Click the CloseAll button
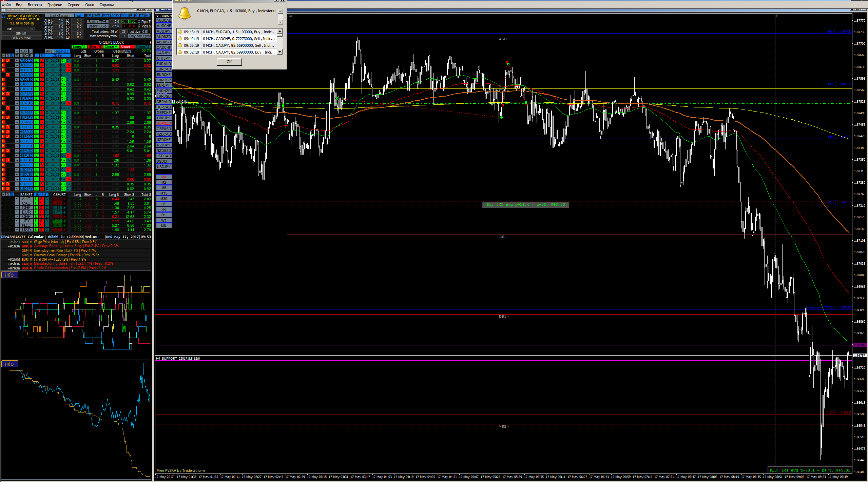 pos(143,46)
